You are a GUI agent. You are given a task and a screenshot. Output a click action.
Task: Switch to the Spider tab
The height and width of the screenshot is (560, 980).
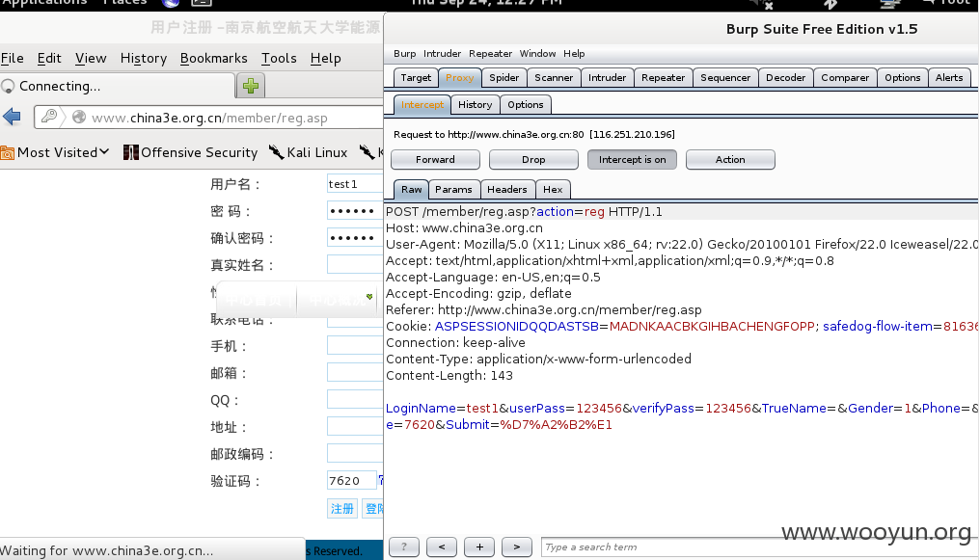point(504,77)
